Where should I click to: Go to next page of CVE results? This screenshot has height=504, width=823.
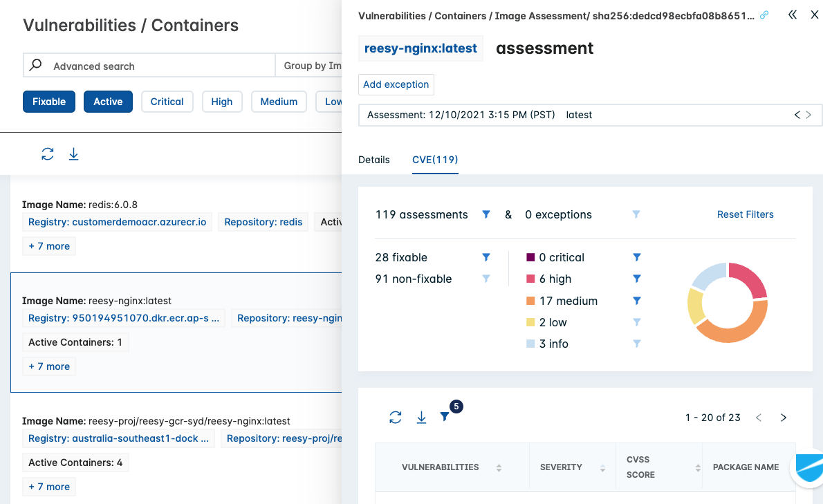tap(784, 418)
